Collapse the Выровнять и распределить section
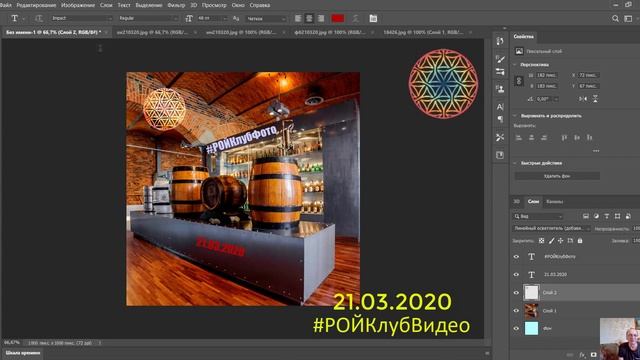This screenshot has height=360, width=640. 515,116
